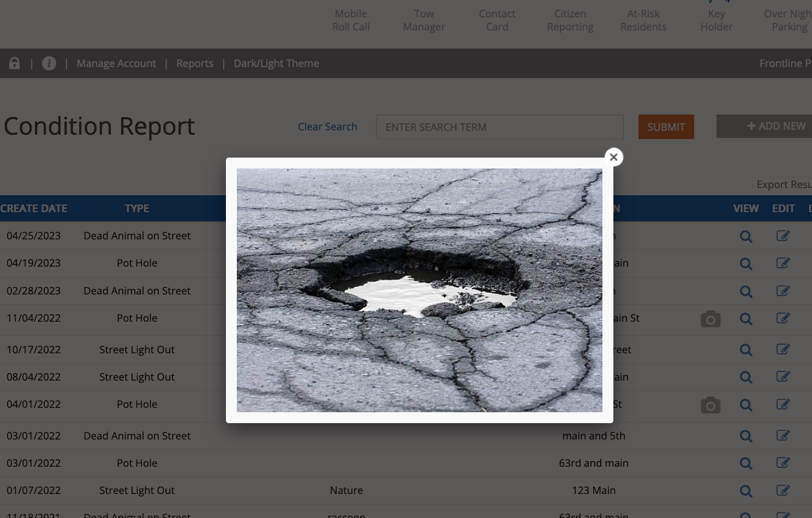View the 03/01/2022 Dead Animal report
Screen dimensions: 812x518
[x=745, y=436]
